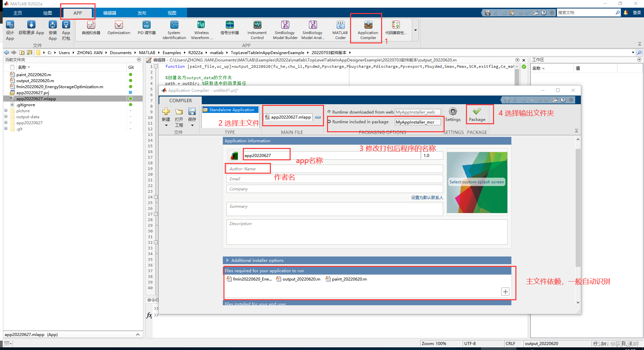The height and width of the screenshot is (350, 644).
Task: Click the Package App icon
Action: click(66, 30)
